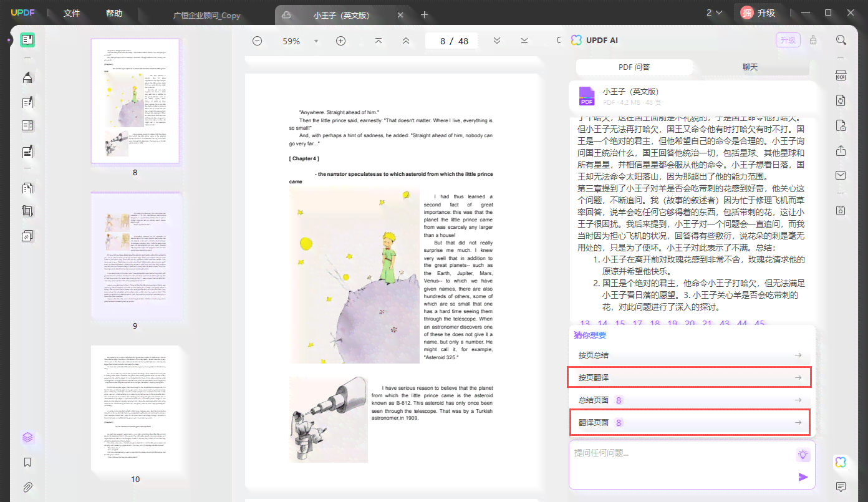The height and width of the screenshot is (502, 868).
Task: Select the Crop Pages tool in sidebar
Action: point(27,211)
